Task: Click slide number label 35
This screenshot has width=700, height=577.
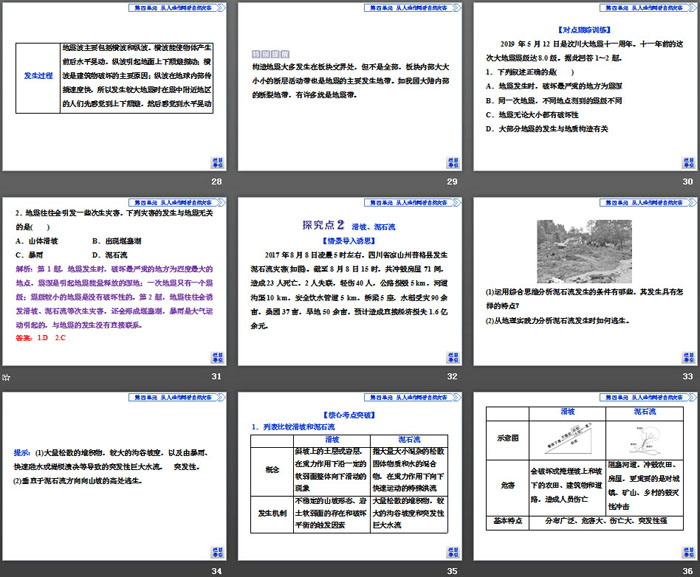Action: pos(452,571)
